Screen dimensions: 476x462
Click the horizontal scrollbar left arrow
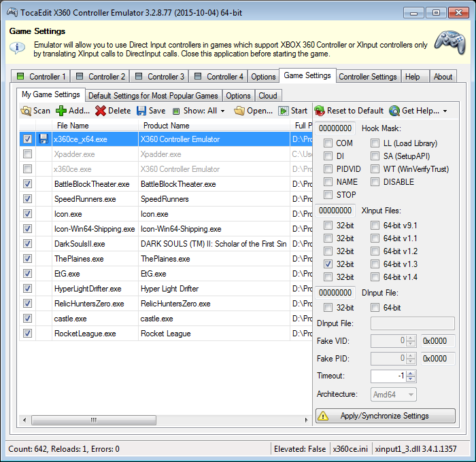pyautogui.click(x=24, y=420)
